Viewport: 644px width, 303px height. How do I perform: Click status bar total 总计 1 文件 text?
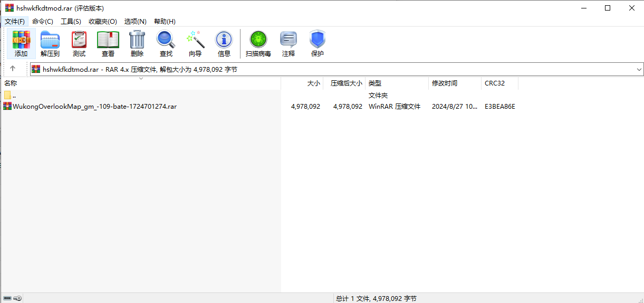tap(376, 298)
